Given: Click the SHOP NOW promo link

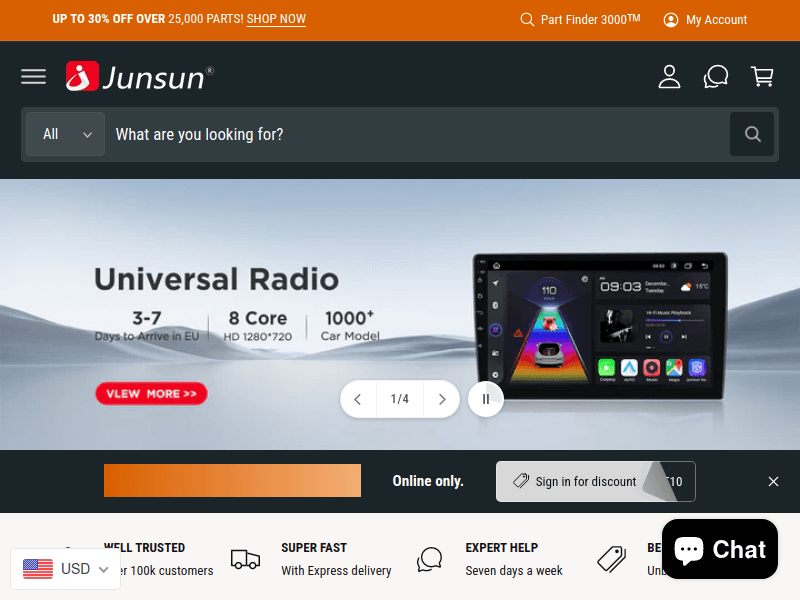Looking at the screenshot, I should [276, 19].
